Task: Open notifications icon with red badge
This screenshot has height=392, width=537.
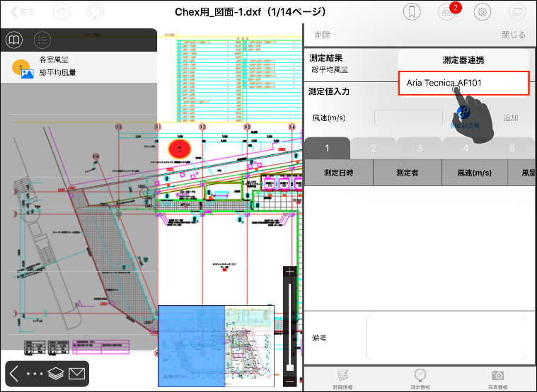Action: [446, 11]
